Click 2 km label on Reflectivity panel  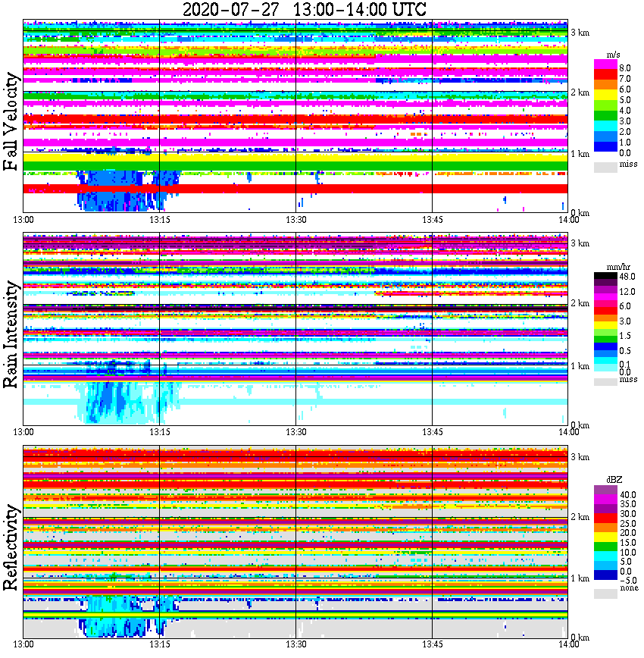pyautogui.click(x=580, y=516)
